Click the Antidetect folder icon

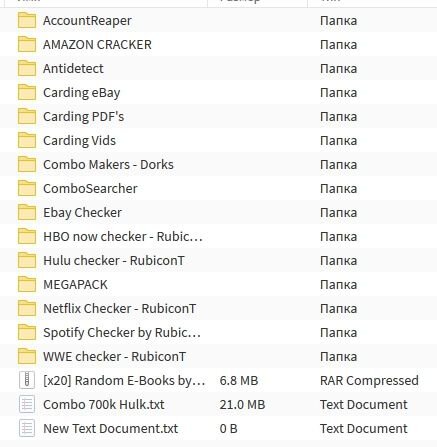tap(27, 68)
